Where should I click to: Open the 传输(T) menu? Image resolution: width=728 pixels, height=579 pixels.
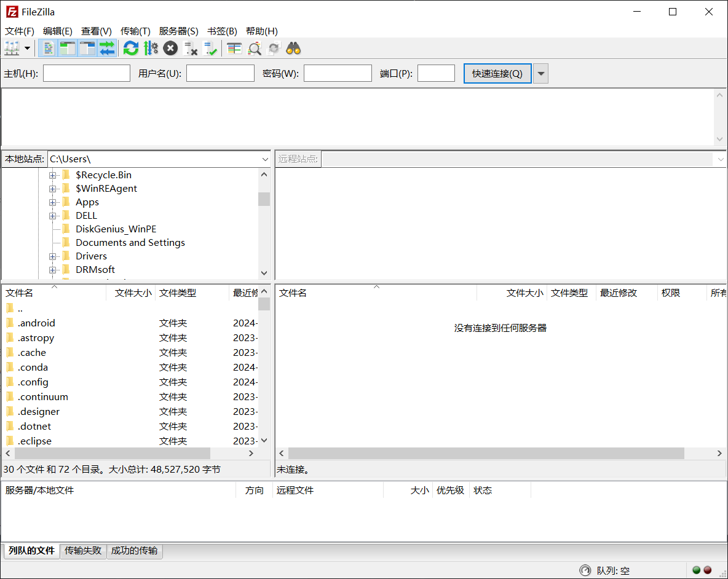[x=135, y=31]
